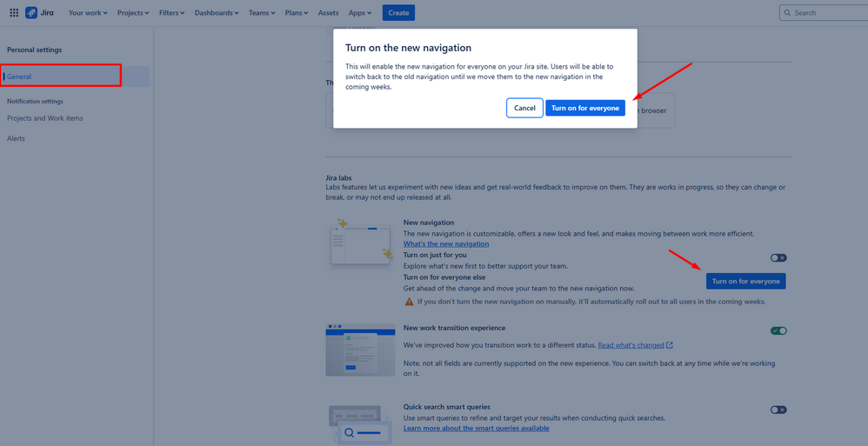868x446 pixels.
Task: Enable the Quick search smart queries toggle
Action: (x=778, y=410)
